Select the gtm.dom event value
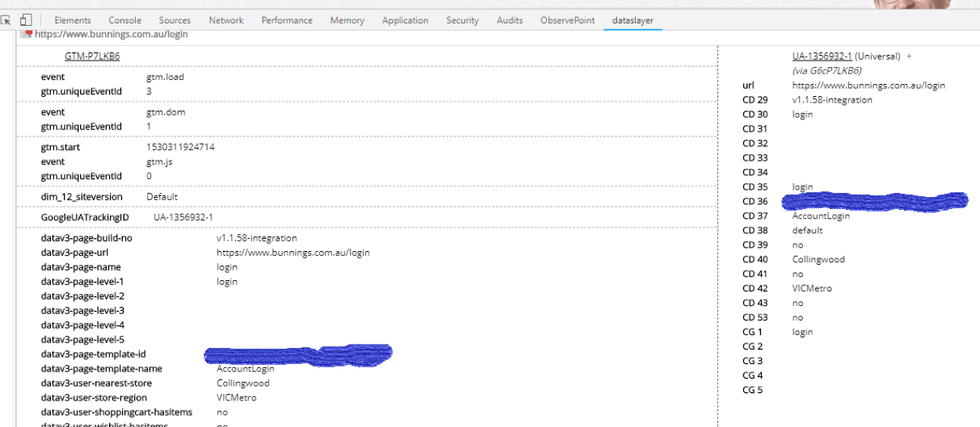 166,112
